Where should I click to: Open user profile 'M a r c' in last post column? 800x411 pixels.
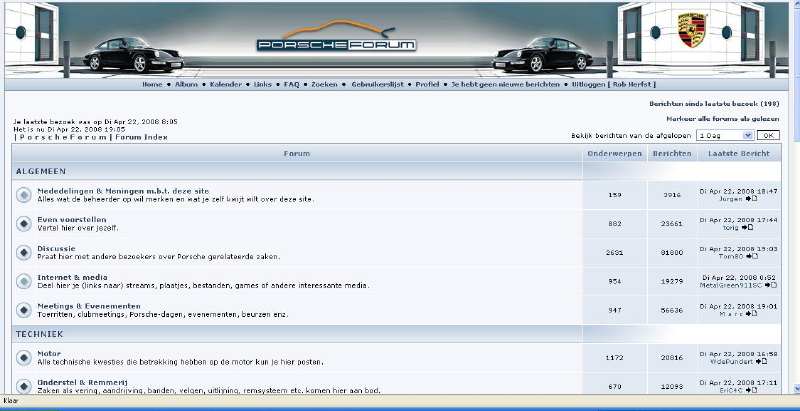click(731, 314)
